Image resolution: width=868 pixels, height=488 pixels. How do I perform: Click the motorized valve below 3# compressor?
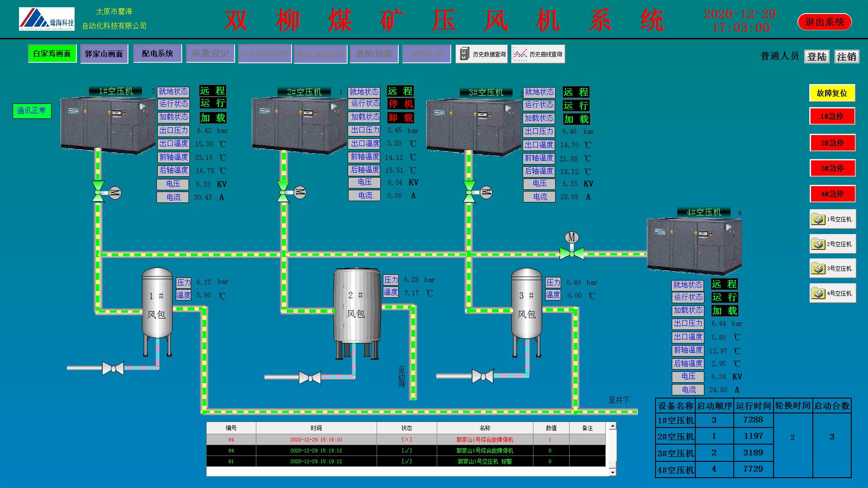pyautogui.click(x=469, y=192)
